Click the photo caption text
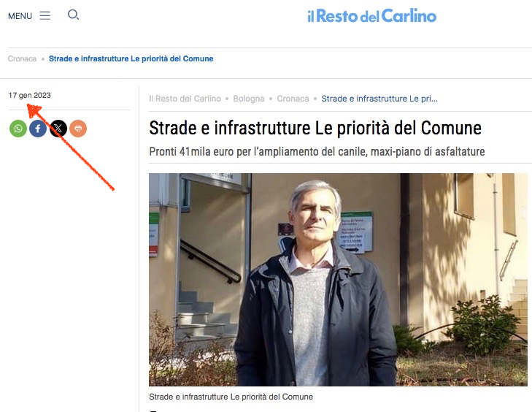This screenshot has height=412, width=532. point(231,397)
